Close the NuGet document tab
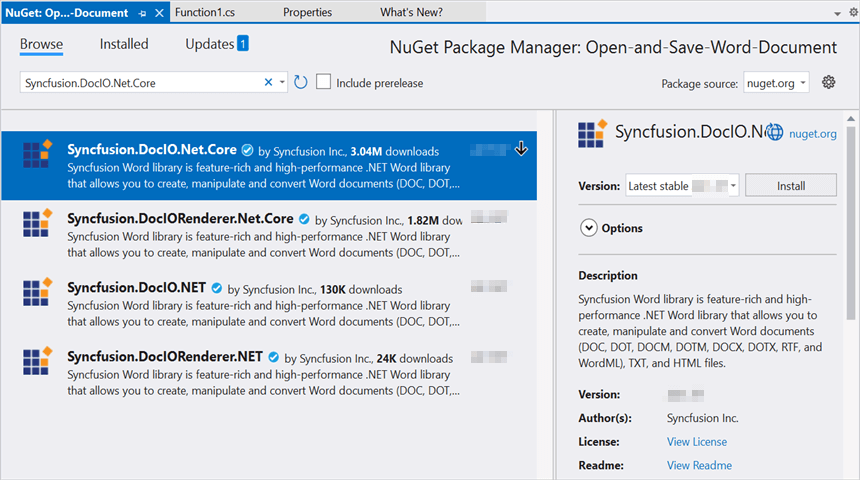The height and width of the screenshot is (480, 860). point(159,13)
